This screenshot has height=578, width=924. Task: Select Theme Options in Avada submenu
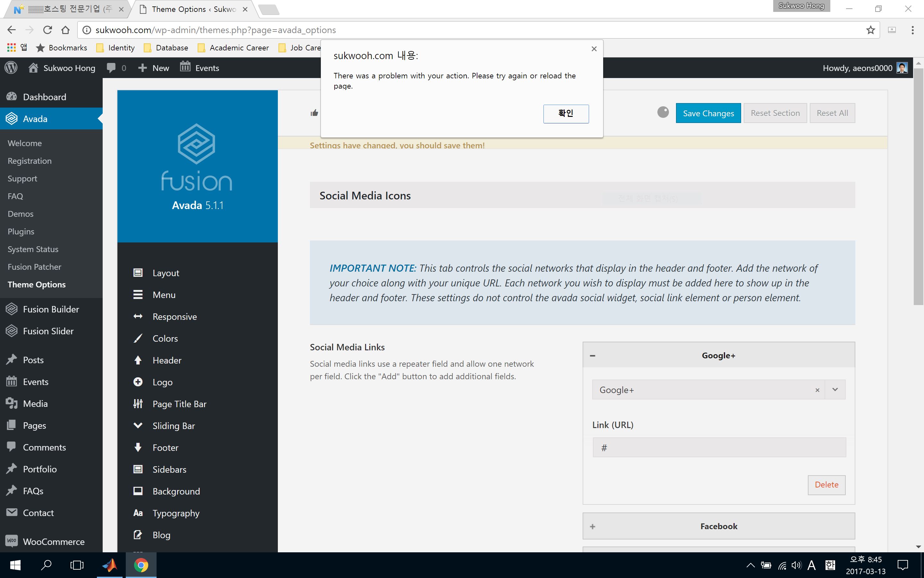[37, 284]
